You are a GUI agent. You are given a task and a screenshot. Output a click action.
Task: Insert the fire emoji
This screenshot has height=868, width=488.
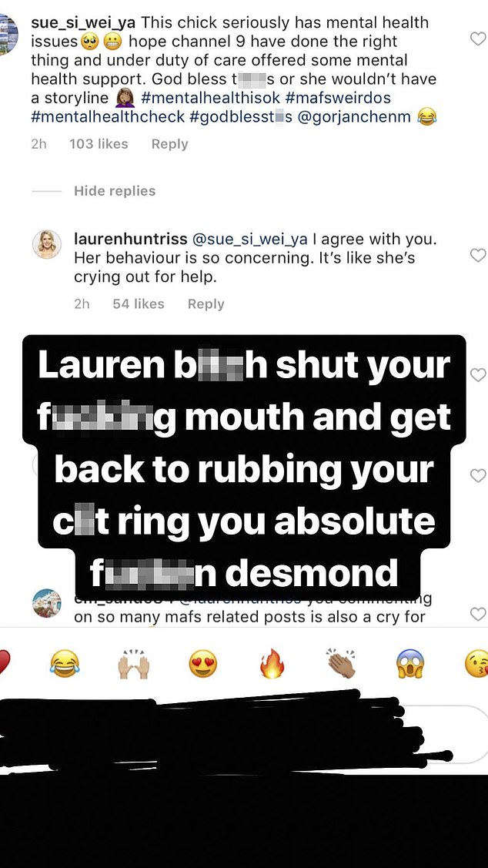pyautogui.click(x=272, y=664)
